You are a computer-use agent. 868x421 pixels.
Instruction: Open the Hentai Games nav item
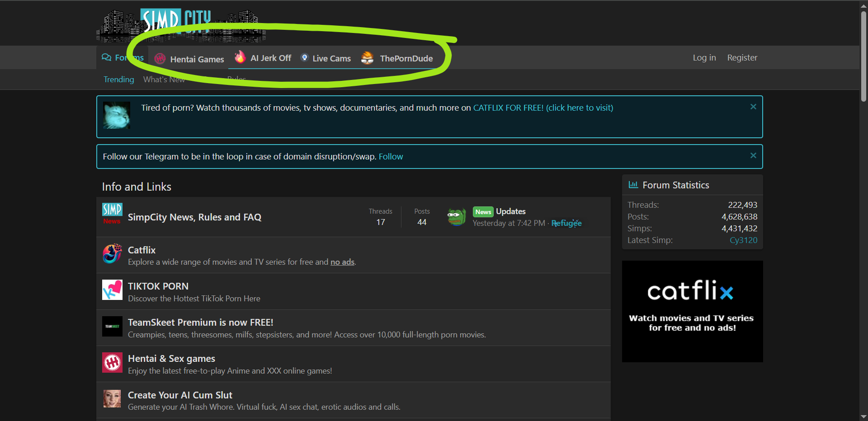[197, 59]
